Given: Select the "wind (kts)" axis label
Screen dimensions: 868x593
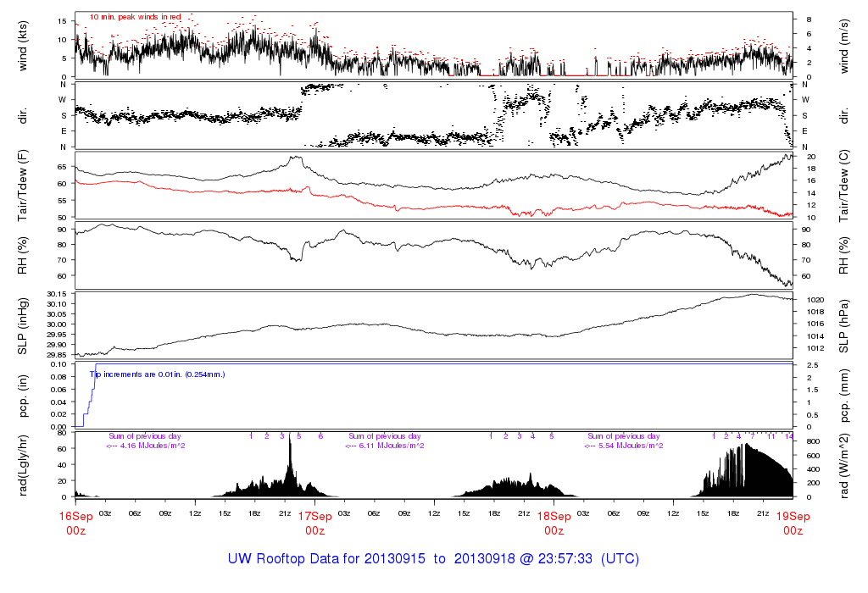Looking at the screenshot, I should tap(22, 46).
